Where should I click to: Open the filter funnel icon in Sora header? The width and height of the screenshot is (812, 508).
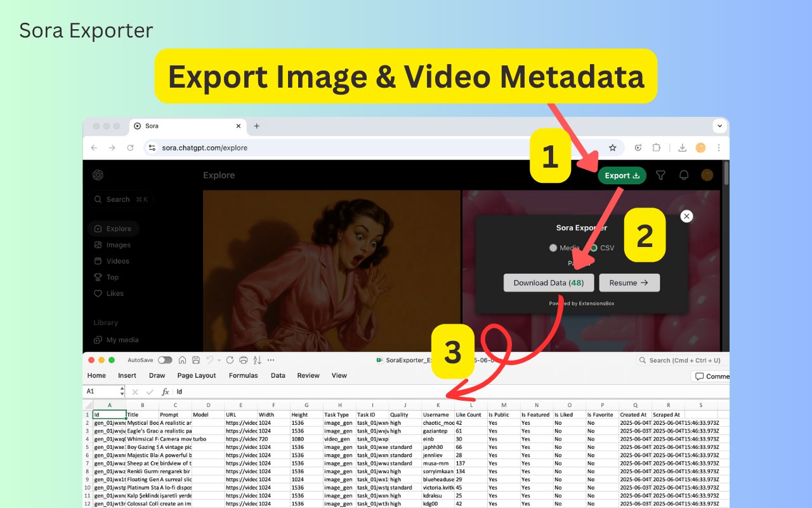660,175
